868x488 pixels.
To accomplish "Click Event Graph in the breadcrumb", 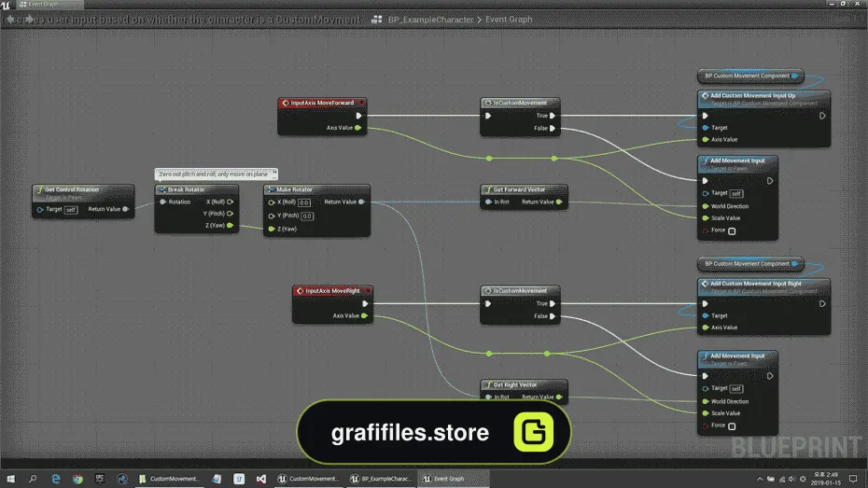I will click(508, 20).
